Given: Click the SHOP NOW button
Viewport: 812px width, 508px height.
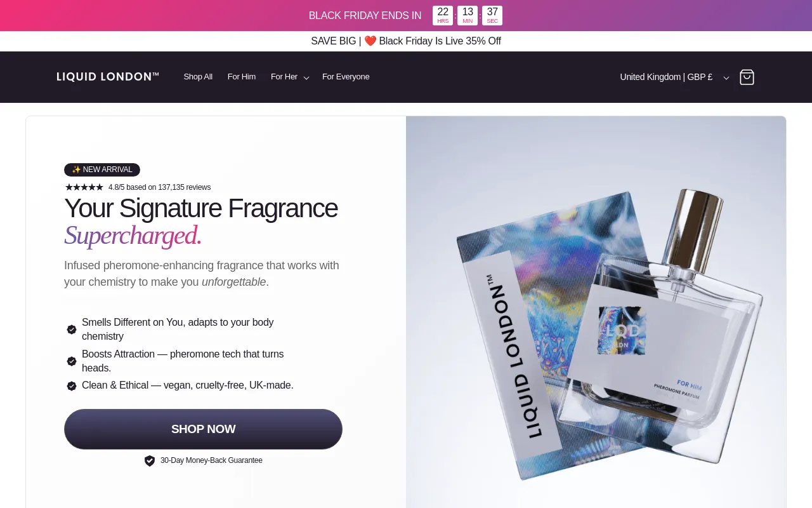Looking at the screenshot, I should 203,429.
